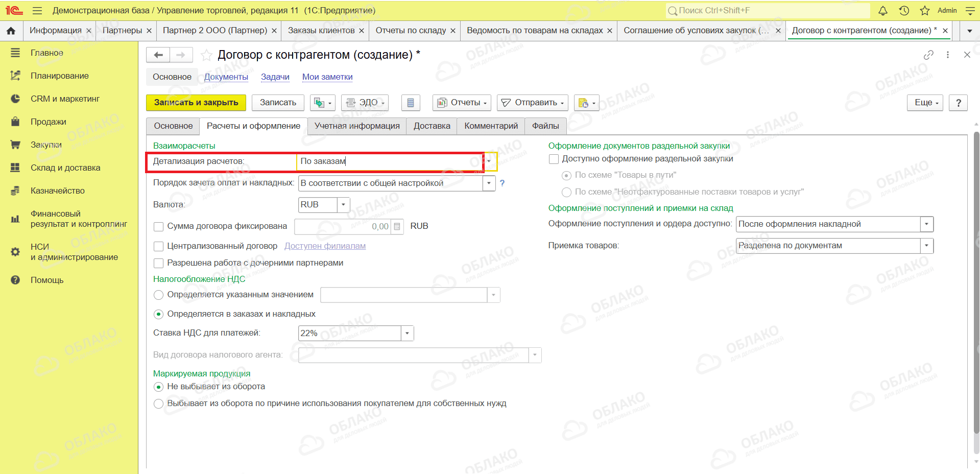This screenshot has width=980, height=474.
Task: Enable Централизованный договор checkbox
Action: pos(159,246)
